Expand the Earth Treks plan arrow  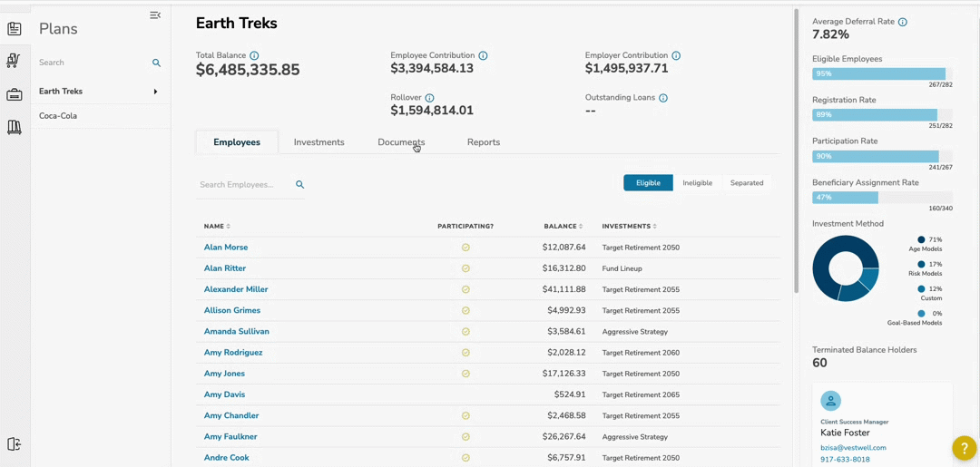pyautogui.click(x=156, y=92)
